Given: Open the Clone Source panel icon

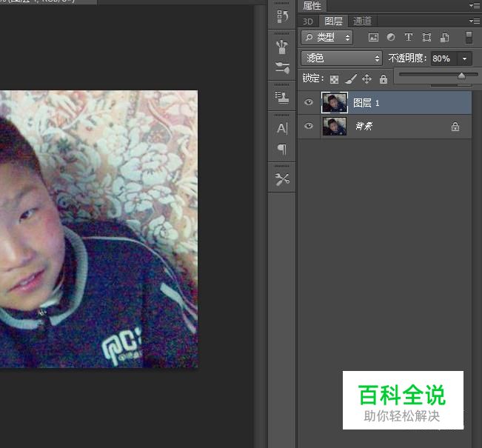Looking at the screenshot, I should [282, 98].
